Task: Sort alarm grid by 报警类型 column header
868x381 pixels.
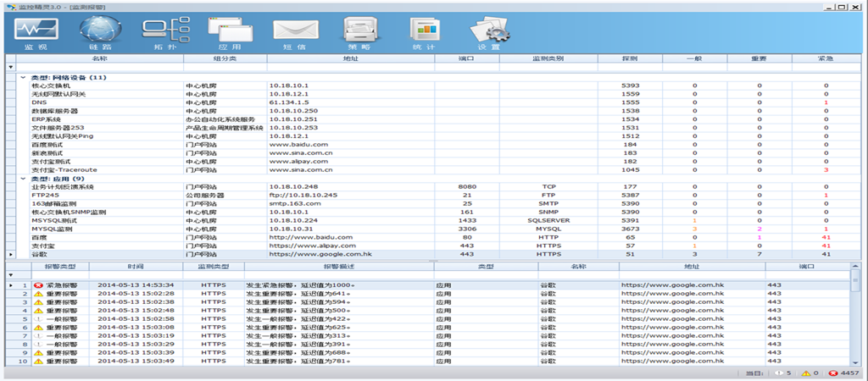Action: (60, 266)
